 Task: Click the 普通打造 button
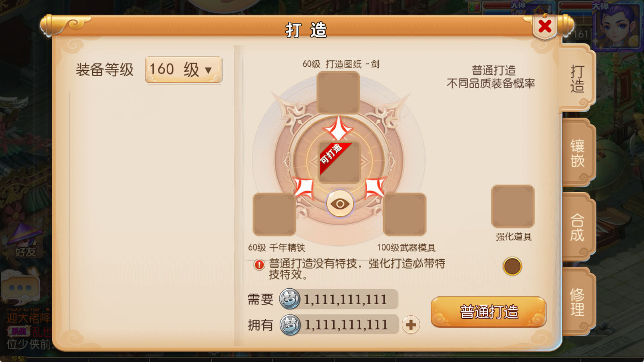(489, 312)
